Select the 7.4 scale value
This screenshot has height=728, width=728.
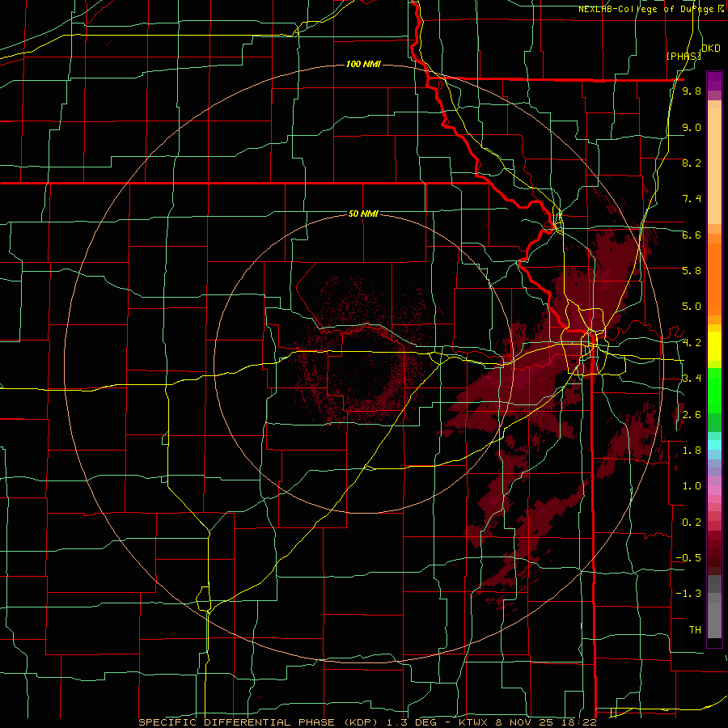click(x=692, y=199)
